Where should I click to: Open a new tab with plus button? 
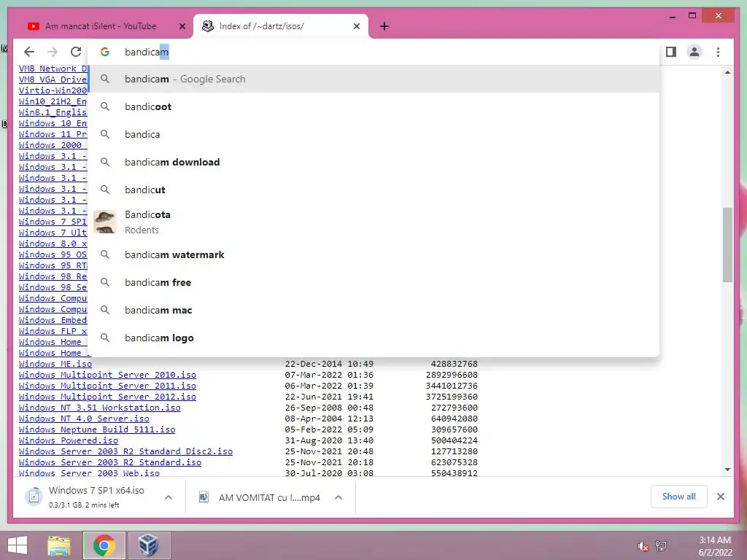[384, 26]
